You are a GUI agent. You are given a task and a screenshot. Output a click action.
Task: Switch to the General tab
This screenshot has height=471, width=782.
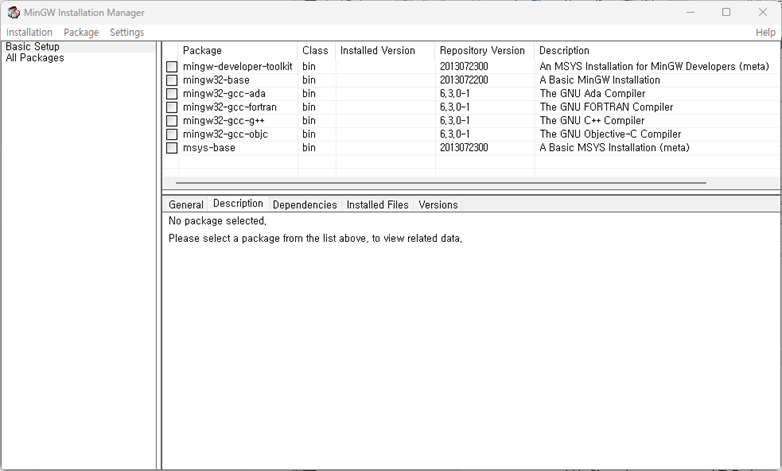pos(186,205)
